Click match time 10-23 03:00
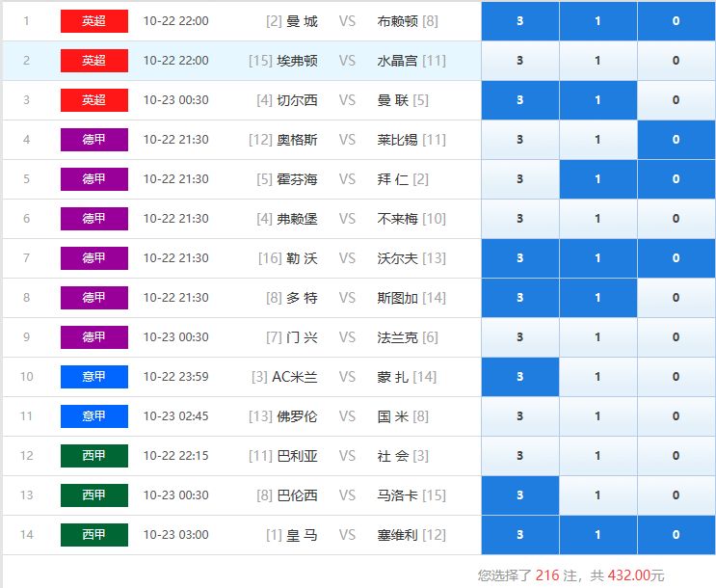The width and height of the screenshot is (716, 588). pyautogui.click(x=175, y=535)
